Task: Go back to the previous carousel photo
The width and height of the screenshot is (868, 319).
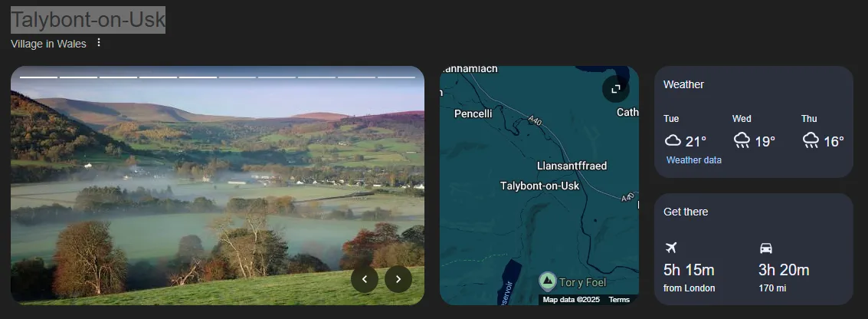Action: click(365, 279)
